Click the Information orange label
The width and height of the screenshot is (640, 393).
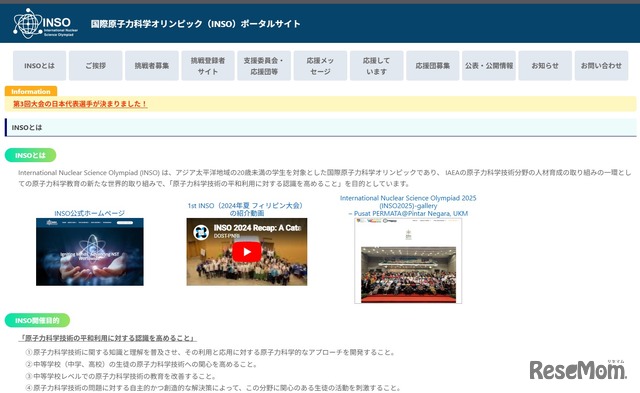(x=31, y=91)
